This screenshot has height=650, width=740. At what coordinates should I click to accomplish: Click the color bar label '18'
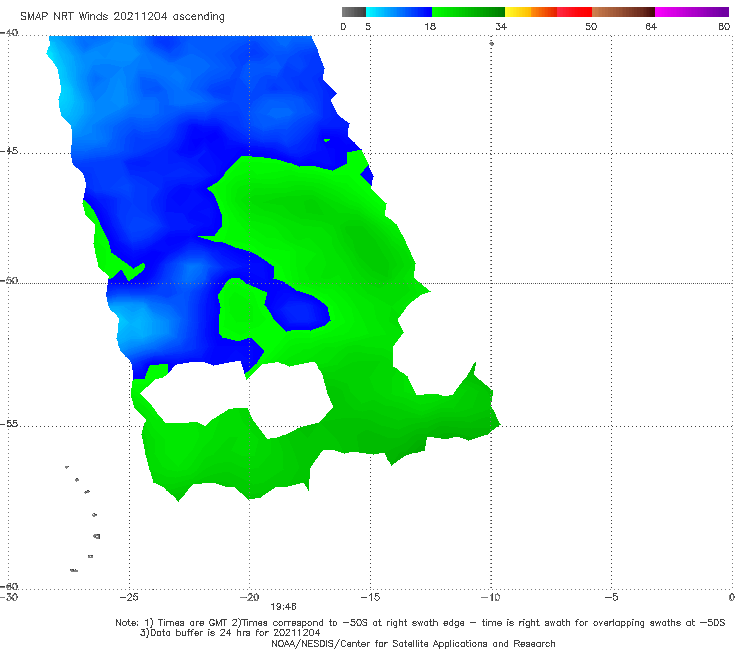coord(430,26)
